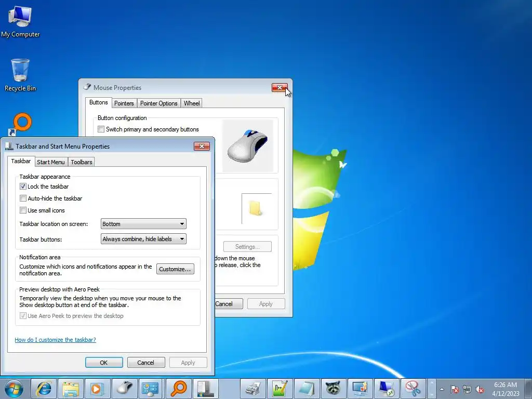532x399 pixels.
Task: Select the Buttons tab in Mouse Properties
Action: point(99,102)
